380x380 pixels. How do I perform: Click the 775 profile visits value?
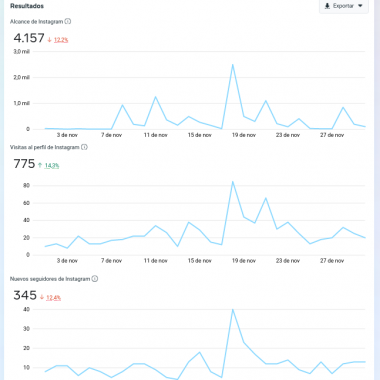24,164
